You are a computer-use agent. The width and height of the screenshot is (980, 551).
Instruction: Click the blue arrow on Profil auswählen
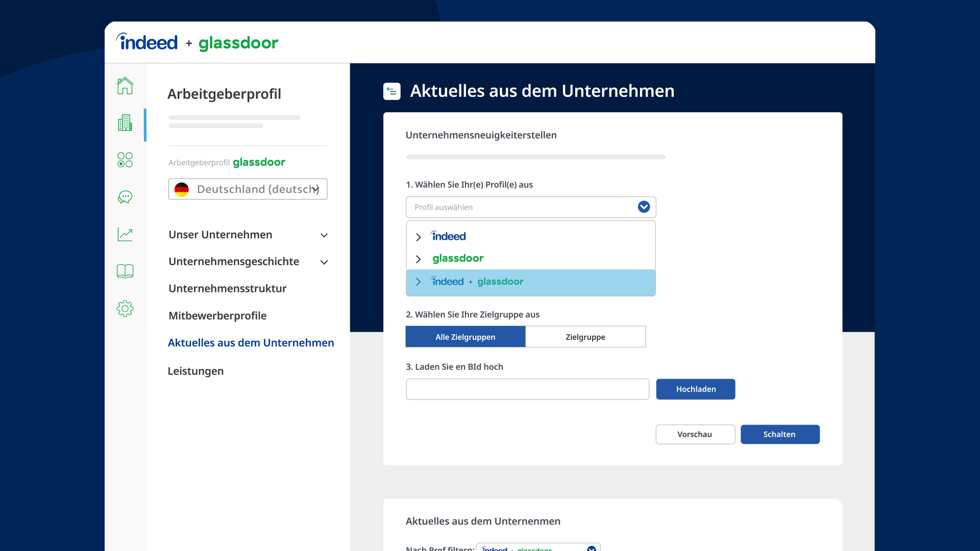point(644,207)
